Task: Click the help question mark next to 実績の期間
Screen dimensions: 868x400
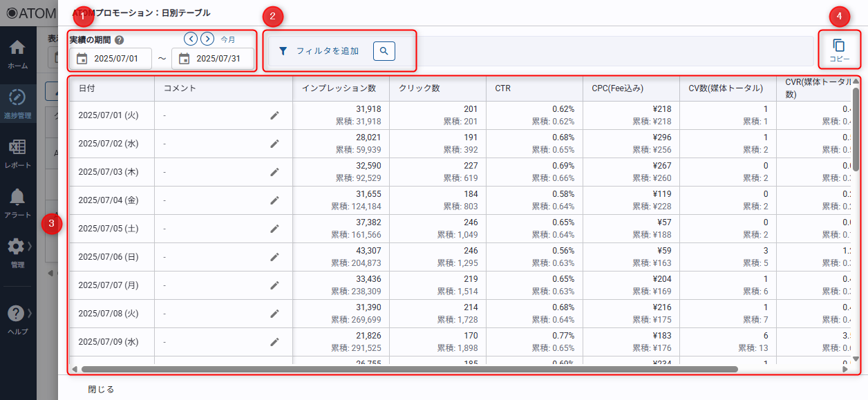Action: pos(120,40)
